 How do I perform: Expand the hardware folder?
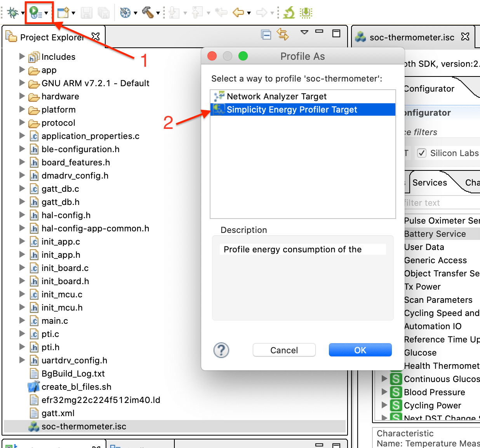(x=22, y=96)
